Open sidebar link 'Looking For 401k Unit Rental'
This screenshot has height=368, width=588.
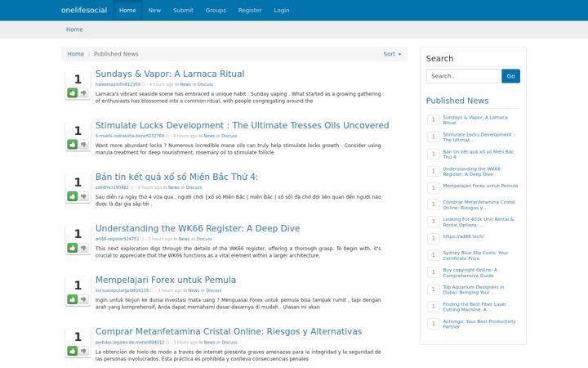[x=478, y=222]
